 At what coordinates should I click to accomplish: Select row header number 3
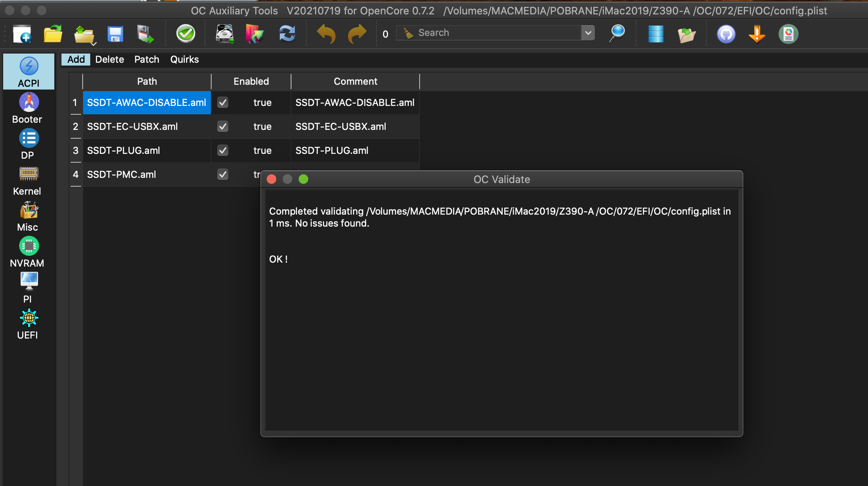[75, 151]
